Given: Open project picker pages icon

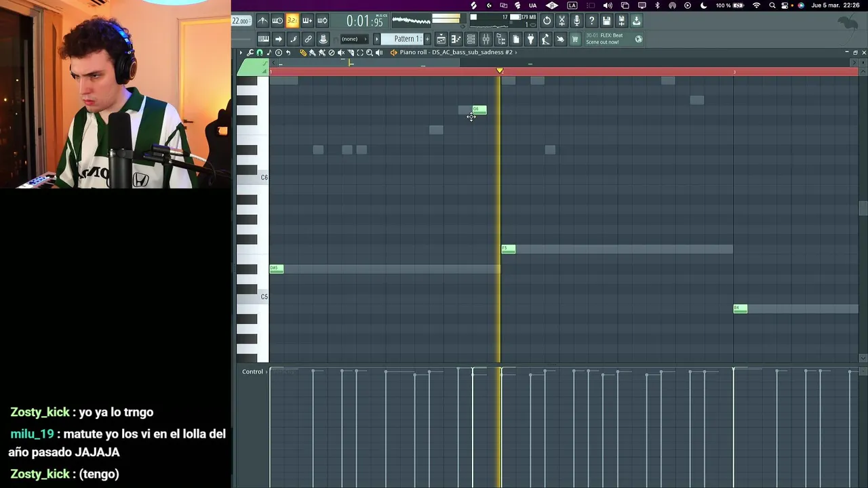Looking at the screenshot, I should (x=515, y=39).
